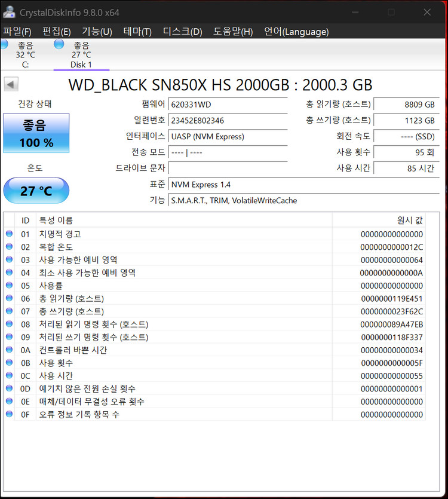The width and height of the screenshot is (448, 499).
Task: Click the blue status orb for Disk 1
Action: click(x=59, y=44)
